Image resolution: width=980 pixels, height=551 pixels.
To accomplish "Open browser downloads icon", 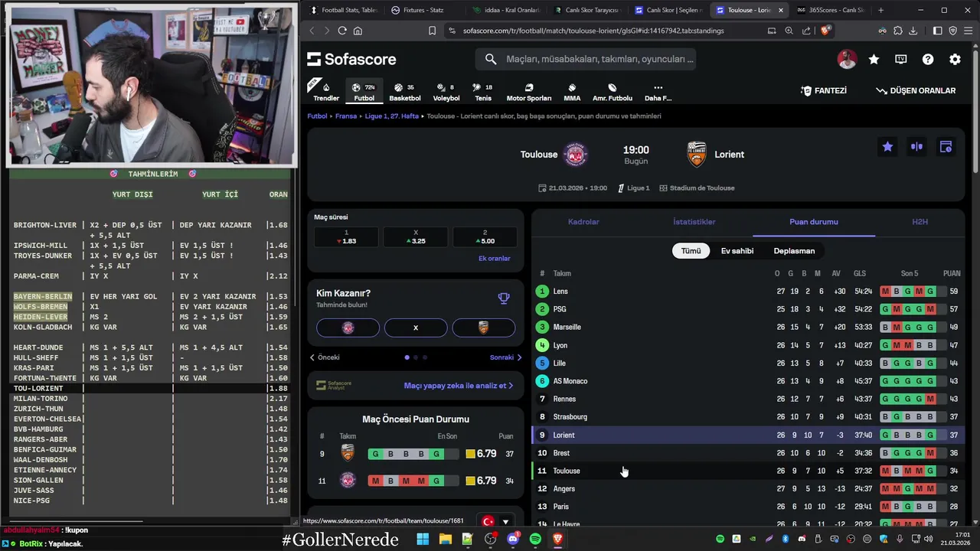I will coord(913,31).
